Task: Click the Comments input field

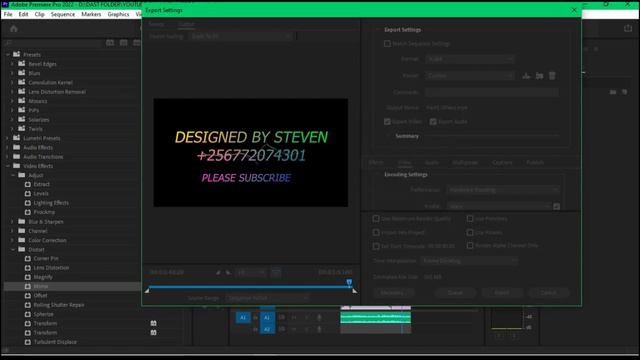Action: [492, 92]
